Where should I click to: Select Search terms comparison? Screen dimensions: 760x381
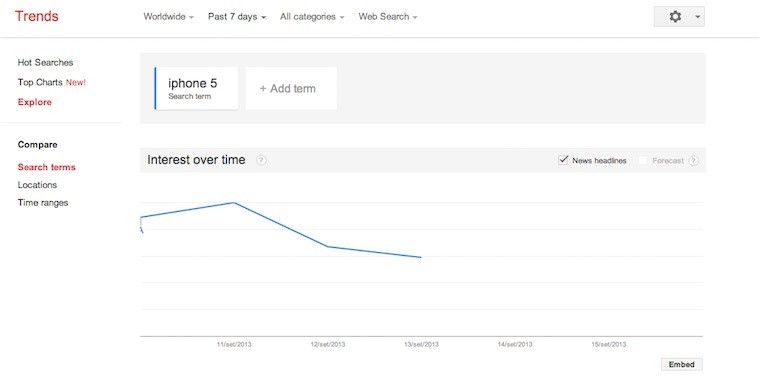[x=47, y=167]
